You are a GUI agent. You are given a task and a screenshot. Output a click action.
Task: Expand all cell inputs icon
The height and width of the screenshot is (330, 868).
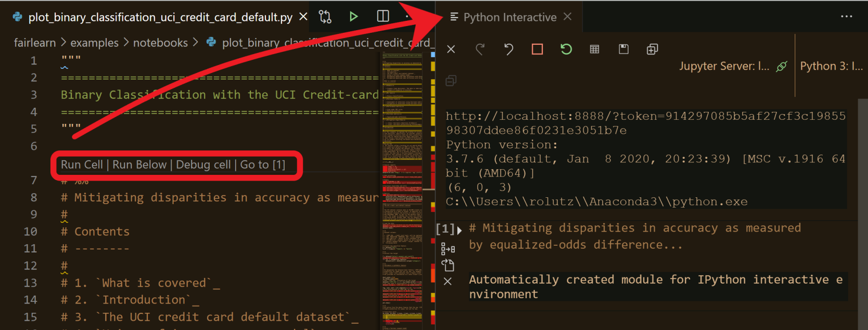click(x=652, y=49)
